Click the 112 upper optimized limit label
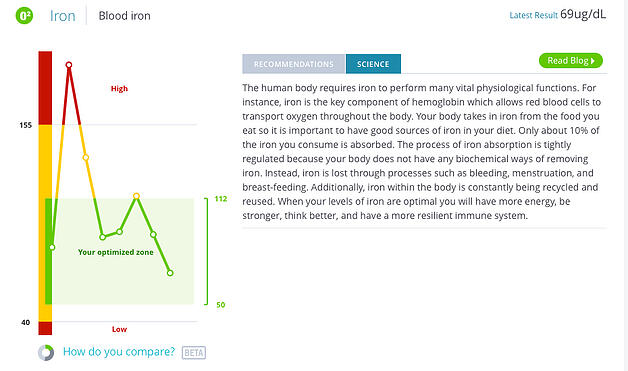 [221, 199]
